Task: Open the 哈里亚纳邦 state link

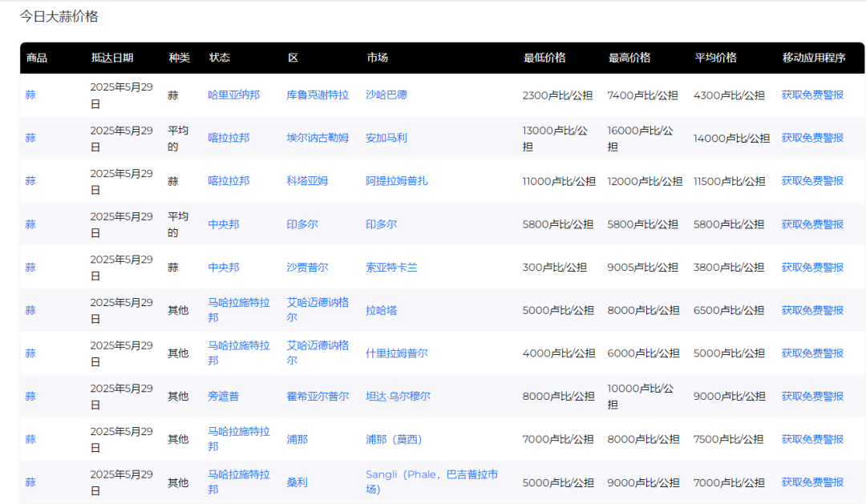Action: click(x=233, y=95)
